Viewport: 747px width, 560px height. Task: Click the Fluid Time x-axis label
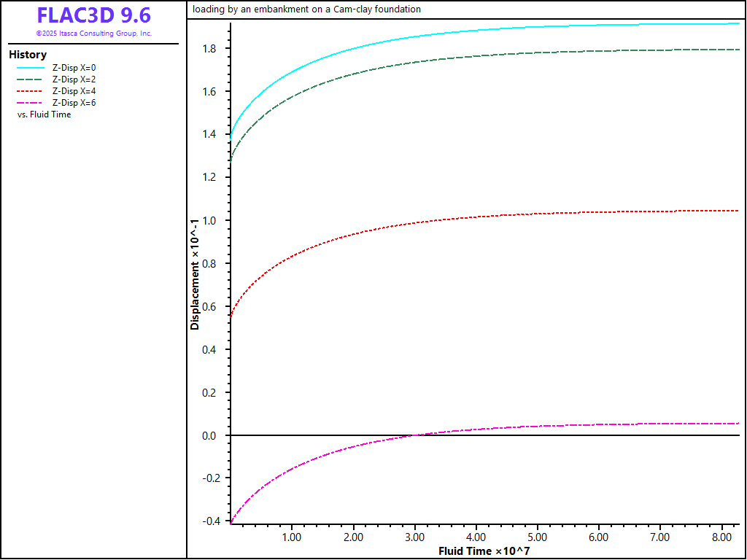(484, 551)
